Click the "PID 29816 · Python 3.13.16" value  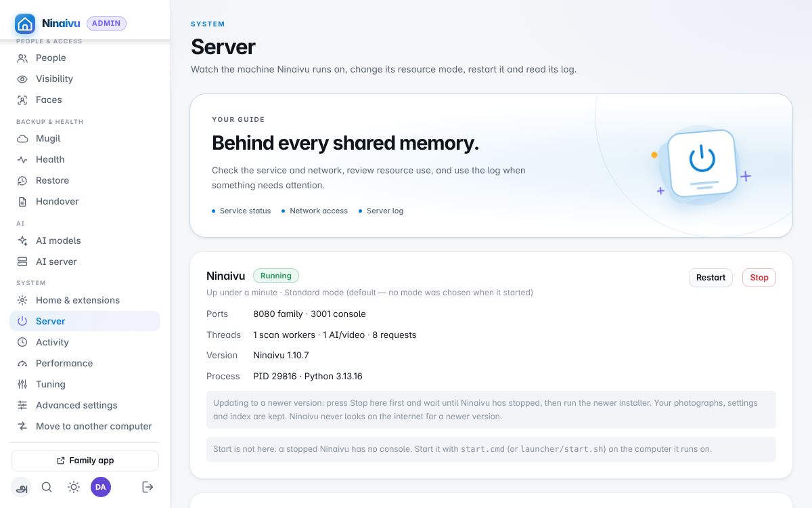[308, 377]
